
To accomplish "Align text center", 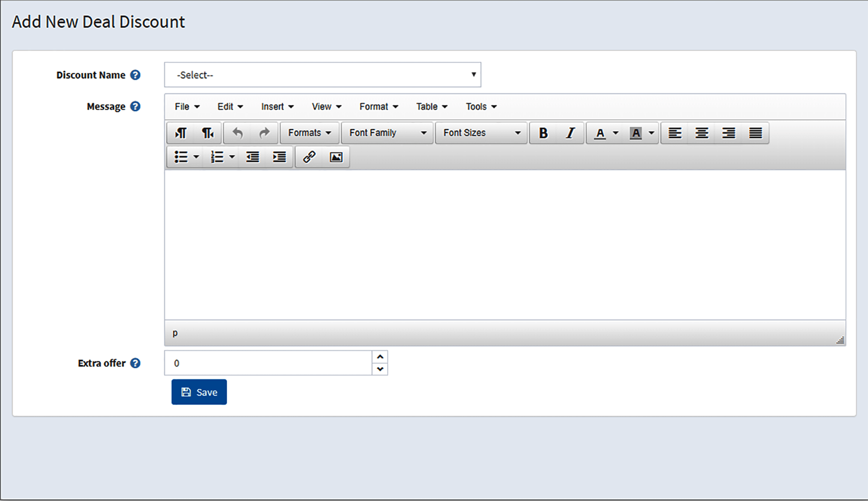I will (702, 133).
